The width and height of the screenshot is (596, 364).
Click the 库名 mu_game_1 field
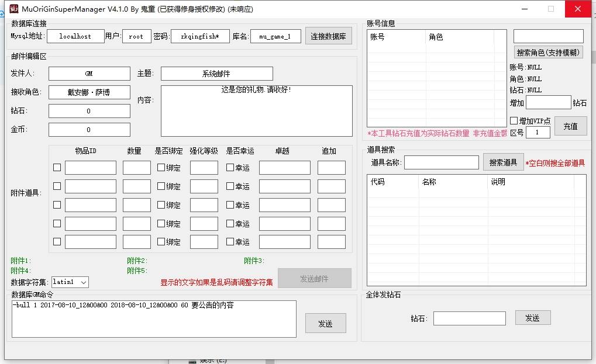tap(275, 36)
